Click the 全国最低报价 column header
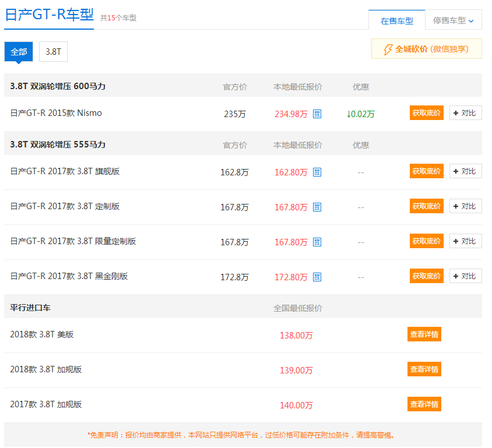492x448 pixels. pos(298,308)
